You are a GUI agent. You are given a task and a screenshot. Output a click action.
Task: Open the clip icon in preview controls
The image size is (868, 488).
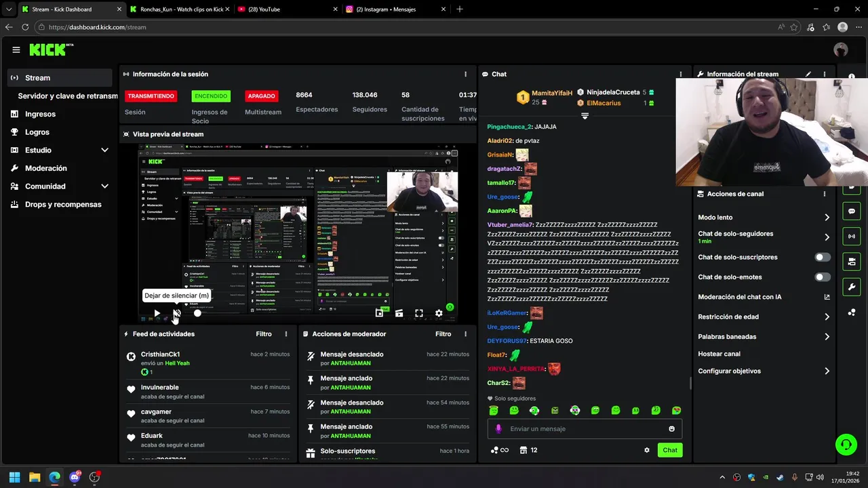click(399, 313)
